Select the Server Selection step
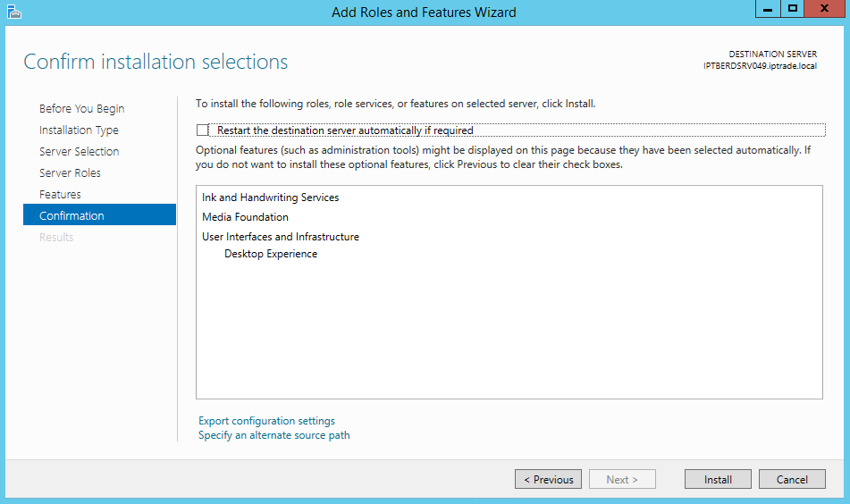 coord(80,151)
